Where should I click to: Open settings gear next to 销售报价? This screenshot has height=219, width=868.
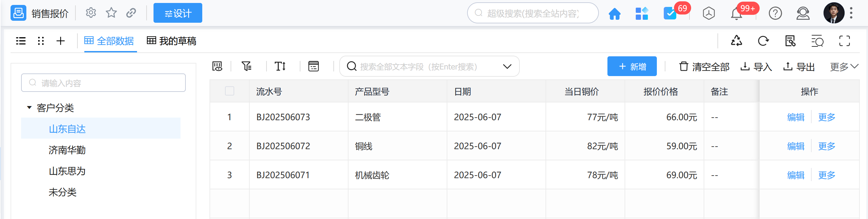[x=91, y=13]
